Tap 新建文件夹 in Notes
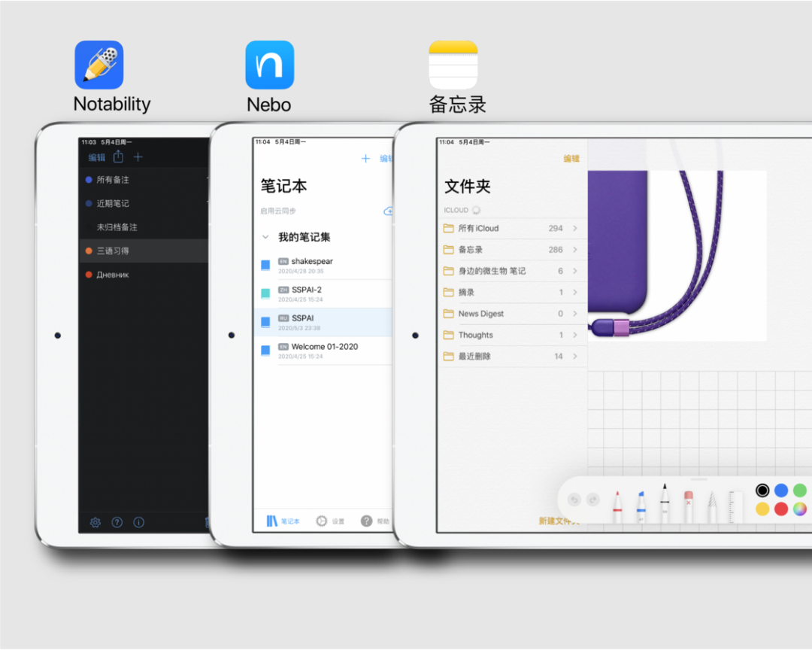812x650 pixels. click(558, 521)
